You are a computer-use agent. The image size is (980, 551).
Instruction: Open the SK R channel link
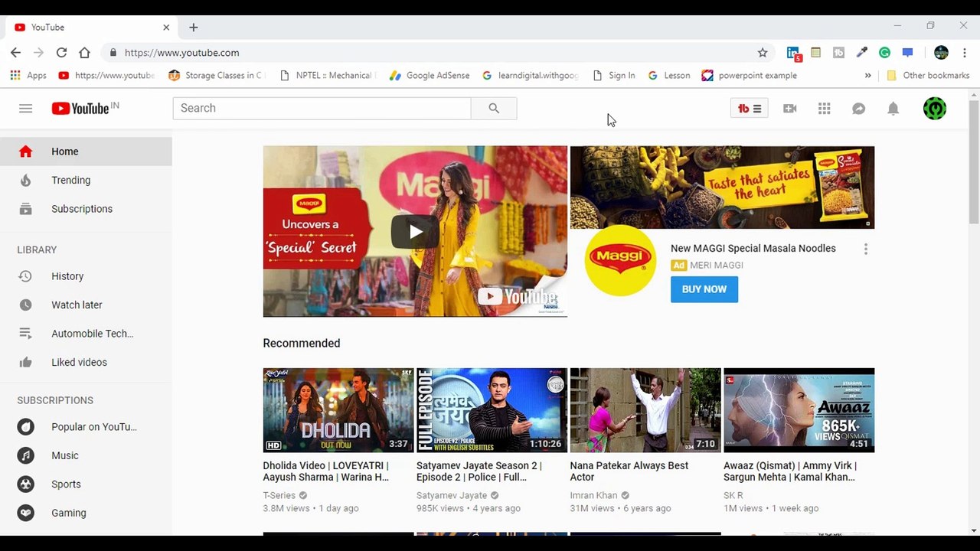(733, 495)
